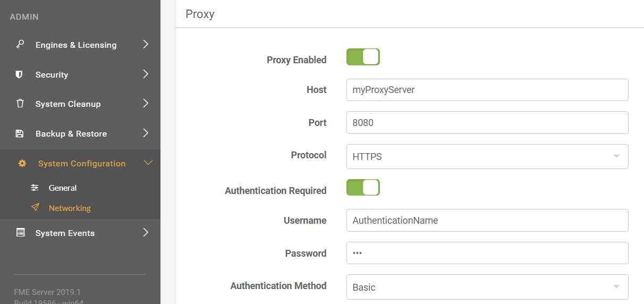Click the Host field with myProxyServer

pyautogui.click(x=487, y=90)
